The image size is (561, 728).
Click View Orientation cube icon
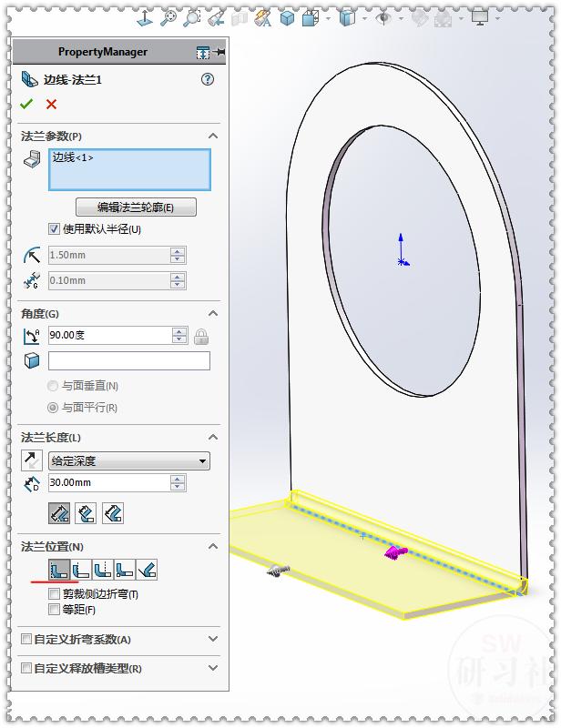[310, 18]
